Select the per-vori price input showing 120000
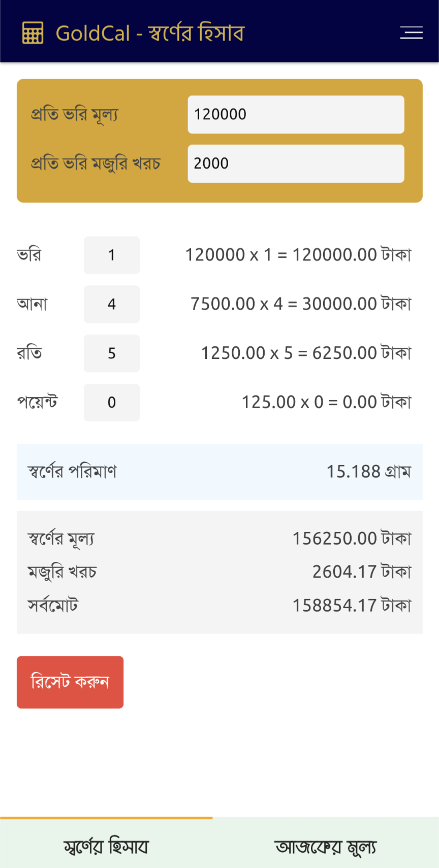Viewport: 439px width, 868px height. [x=296, y=114]
